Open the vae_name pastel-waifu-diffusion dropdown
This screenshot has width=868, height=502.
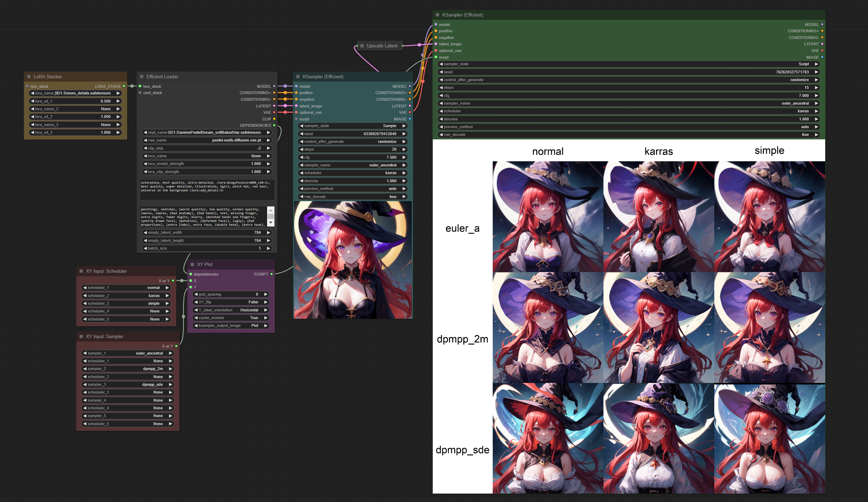(x=207, y=140)
